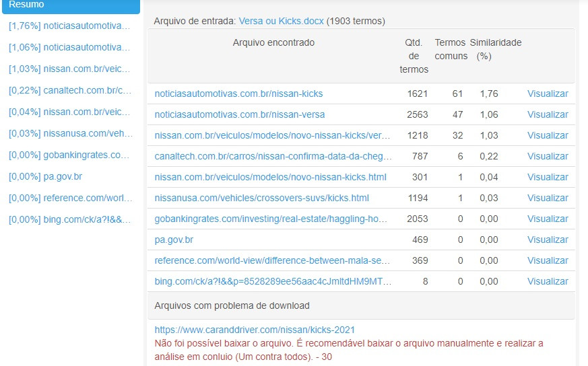Click the 2563 terms cell
The height and width of the screenshot is (366, 588).
pos(418,114)
